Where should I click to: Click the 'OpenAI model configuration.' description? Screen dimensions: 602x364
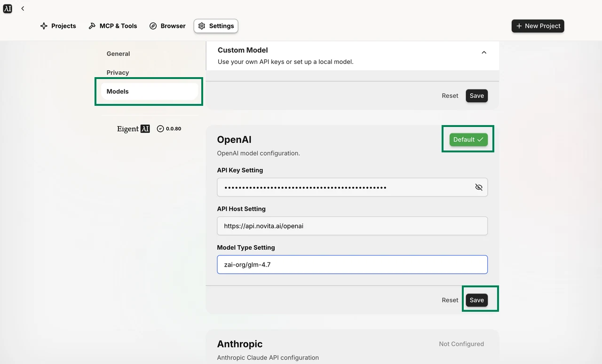259,153
